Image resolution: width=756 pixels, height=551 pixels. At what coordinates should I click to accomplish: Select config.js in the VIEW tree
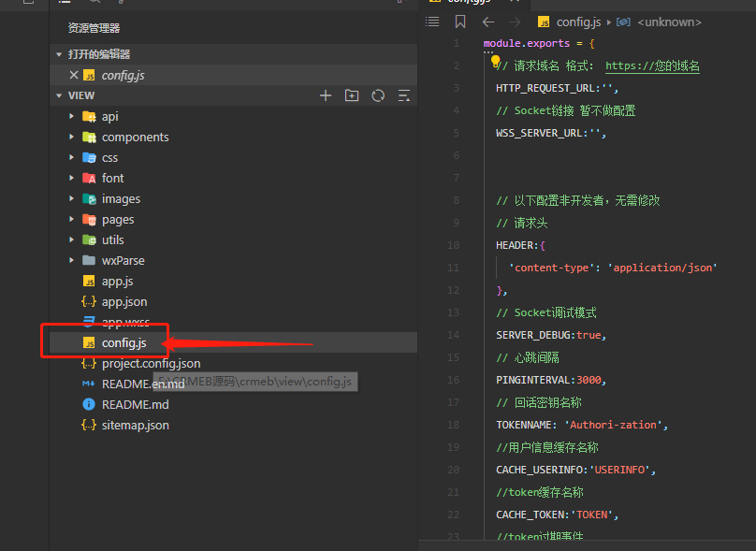coord(233,342)
